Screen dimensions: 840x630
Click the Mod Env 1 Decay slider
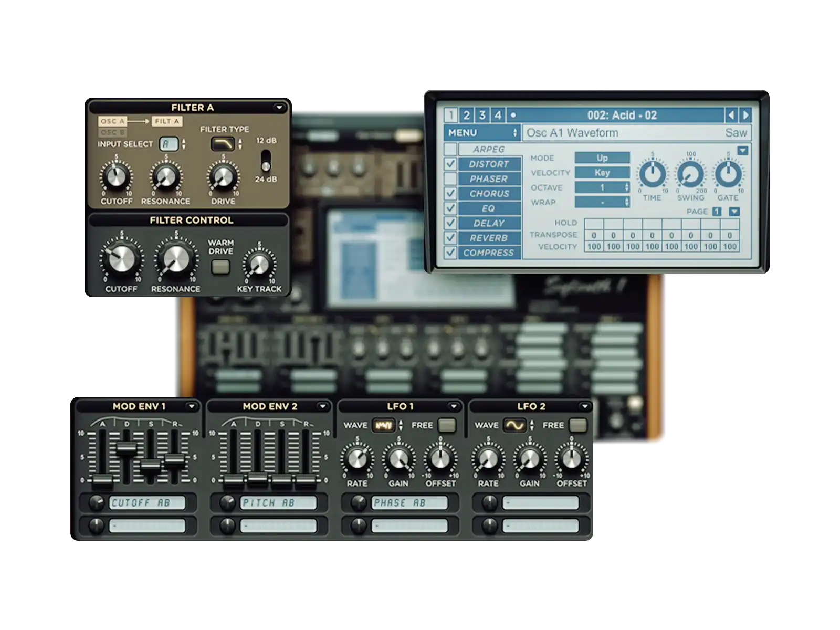(126, 448)
